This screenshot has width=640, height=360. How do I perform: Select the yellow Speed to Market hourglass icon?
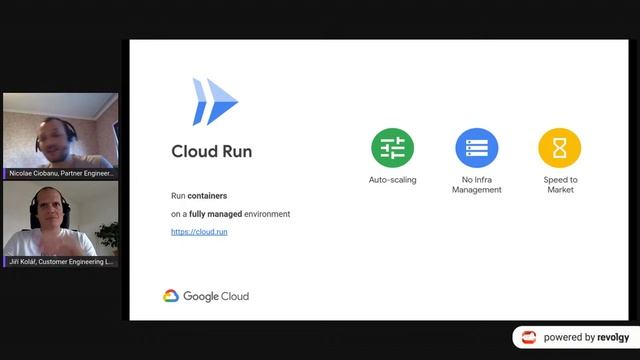(x=560, y=148)
